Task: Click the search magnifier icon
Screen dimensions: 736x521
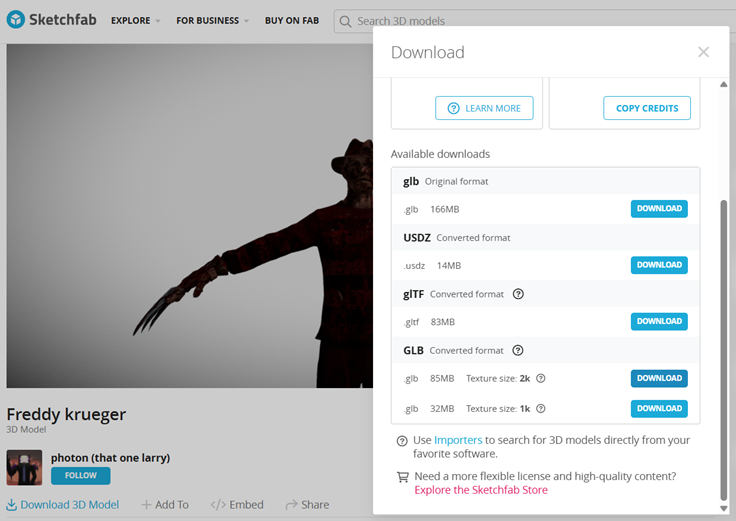Action: click(x=345, y=22)
